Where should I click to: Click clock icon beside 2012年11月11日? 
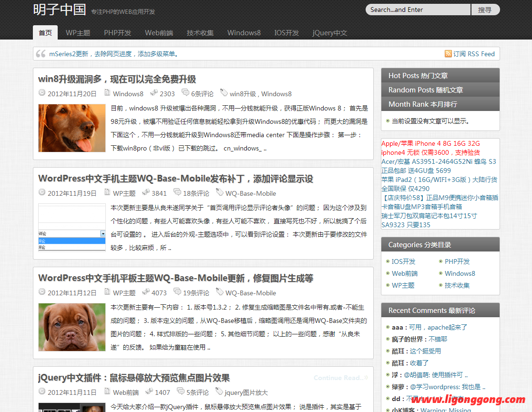(x=42, y=392)
